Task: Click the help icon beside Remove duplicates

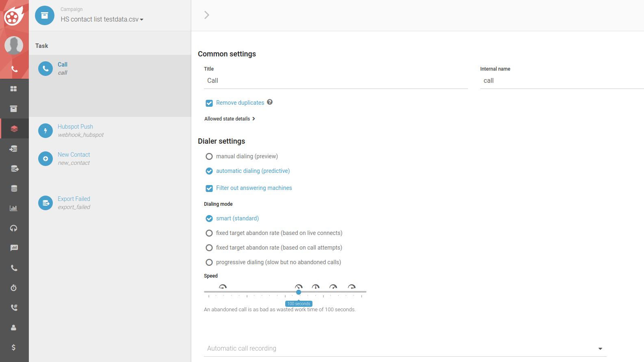Action: tap(270, 102)
